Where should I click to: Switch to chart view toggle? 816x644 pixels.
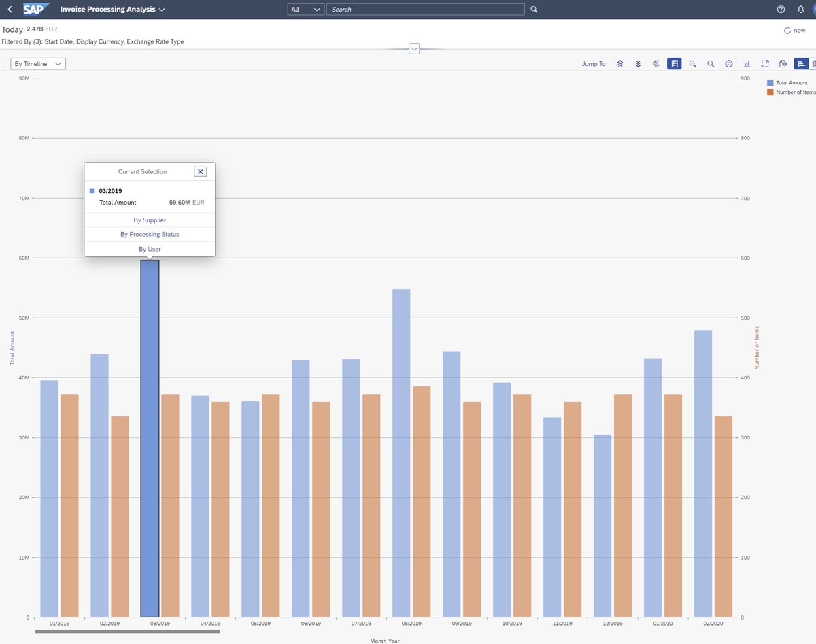click(x=801, y=64)
